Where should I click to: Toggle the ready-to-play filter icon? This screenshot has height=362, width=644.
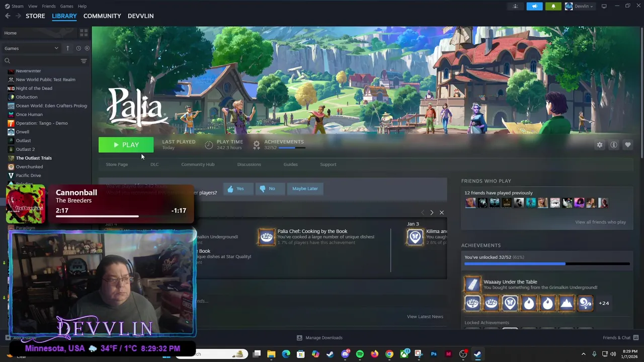click(x=87, y=48)
